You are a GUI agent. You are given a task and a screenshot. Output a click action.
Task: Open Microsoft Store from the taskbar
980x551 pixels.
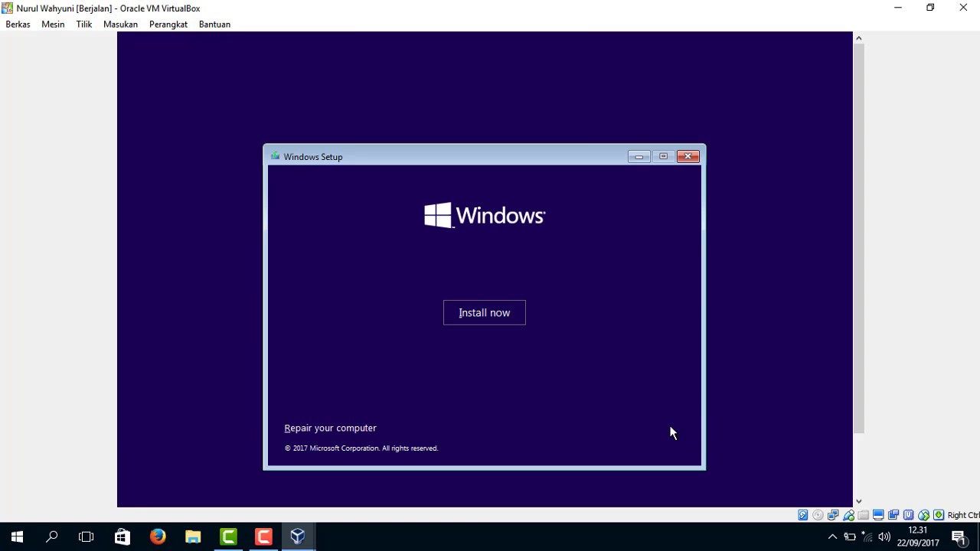click(x=122, y=536)
